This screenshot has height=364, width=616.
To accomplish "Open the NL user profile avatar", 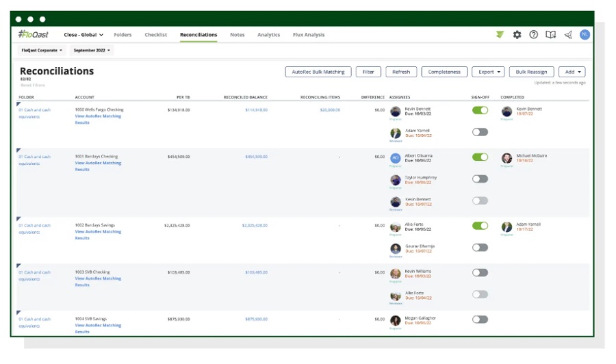I will (585, 35).
